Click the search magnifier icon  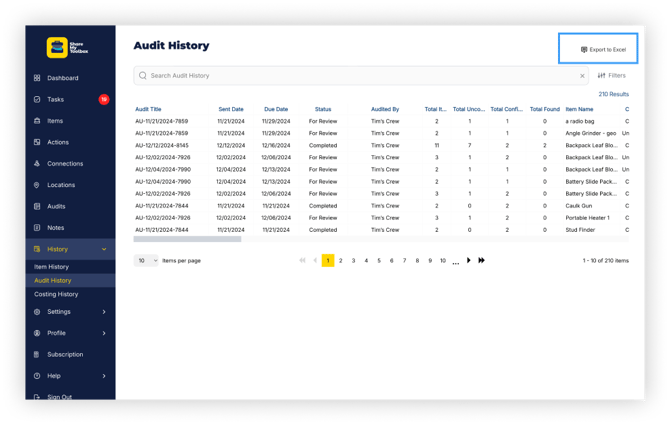pyautogui.click(x=143, y=76)
